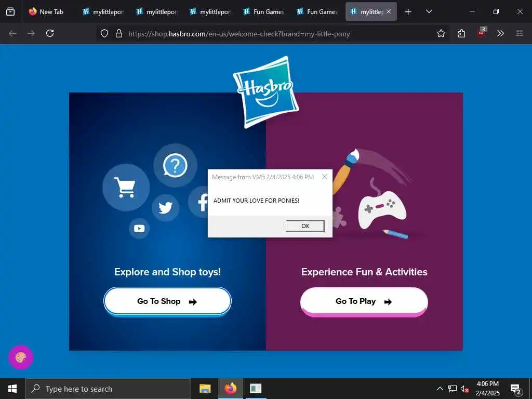Click the Twitter bird bubble icon
This screenshot has height=399, width=532.
[x=166, y=208]
